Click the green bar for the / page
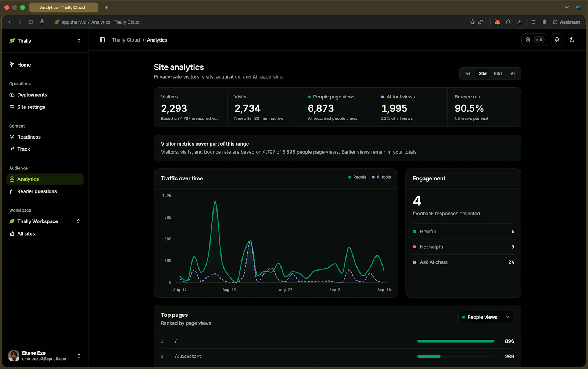 tap(456, 341)
